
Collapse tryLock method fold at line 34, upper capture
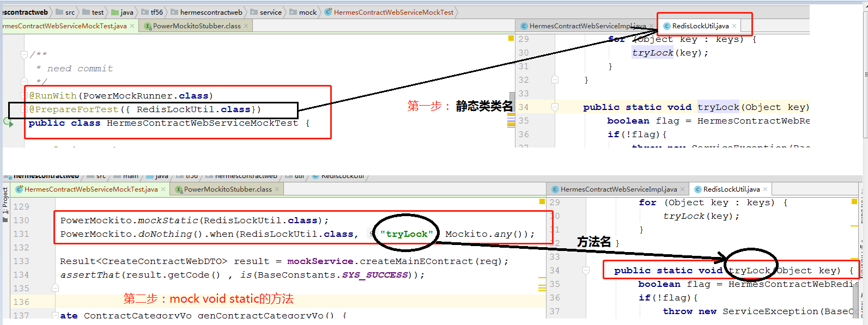[555, 107]
